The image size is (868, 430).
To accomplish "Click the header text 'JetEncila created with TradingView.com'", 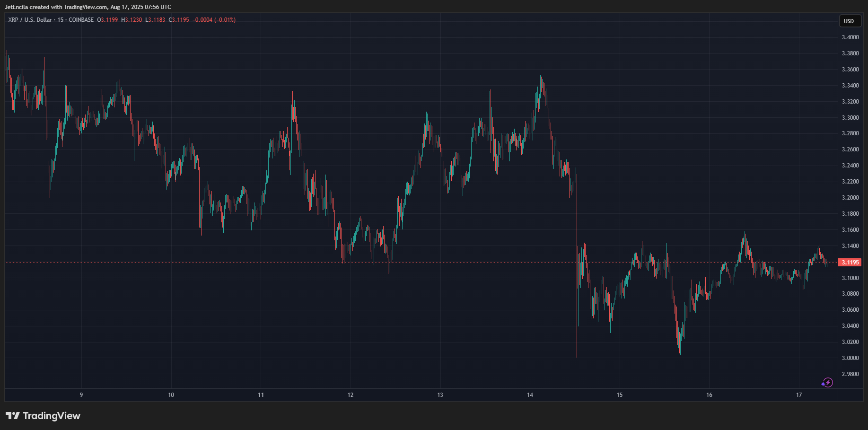I will (x=56, y=7).
